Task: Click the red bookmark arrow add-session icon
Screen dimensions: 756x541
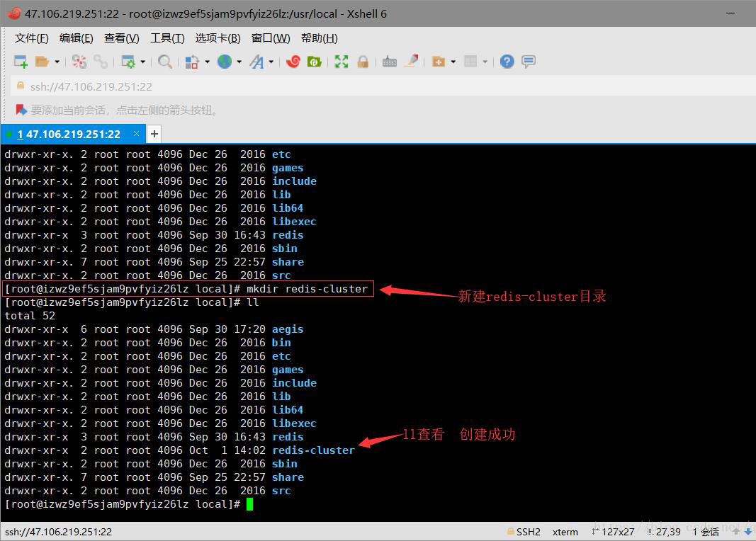Action: (x=21, y=110)
